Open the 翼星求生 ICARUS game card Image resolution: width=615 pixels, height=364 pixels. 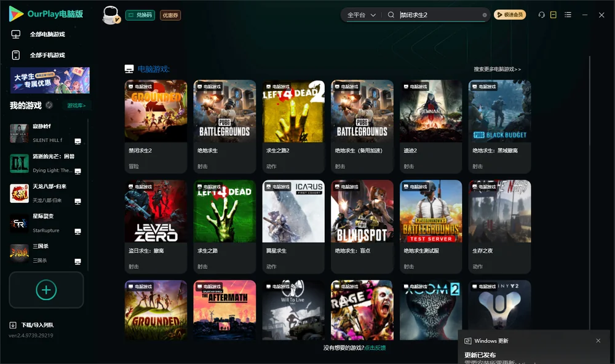click(x=293, y=226)
